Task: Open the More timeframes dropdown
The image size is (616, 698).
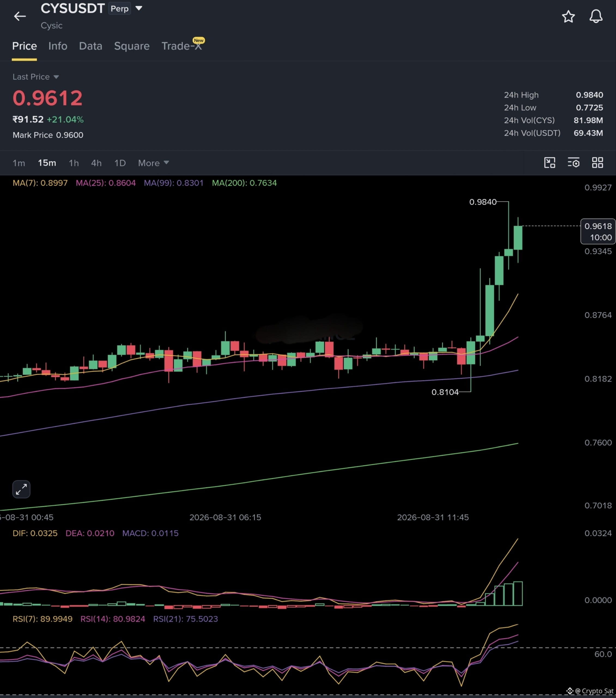Action: (153, 163)
